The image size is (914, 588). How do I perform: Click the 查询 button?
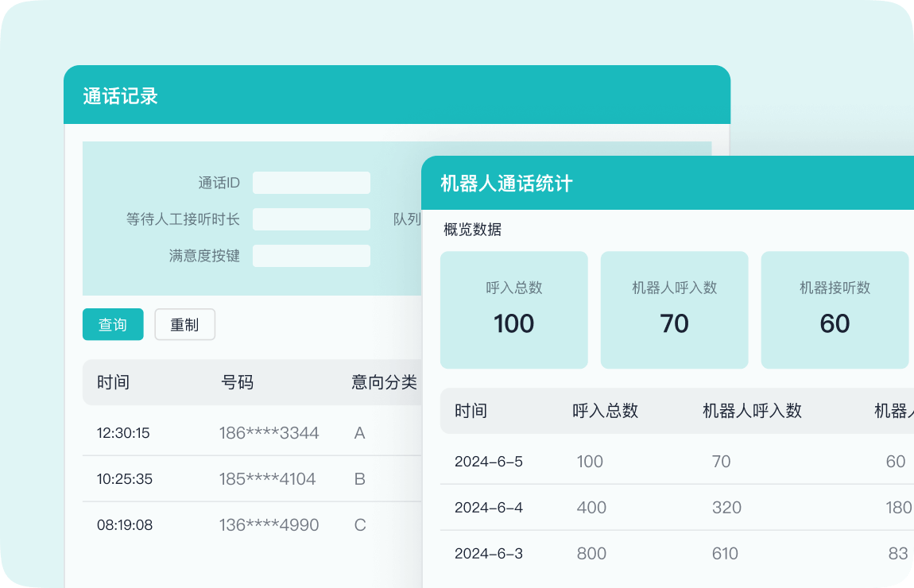click(x=113, y=324)
